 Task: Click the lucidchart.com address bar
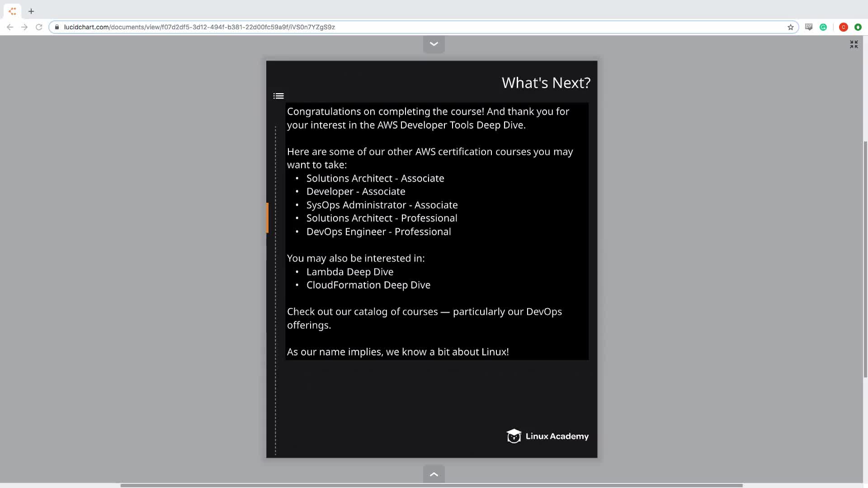(316, 27)
